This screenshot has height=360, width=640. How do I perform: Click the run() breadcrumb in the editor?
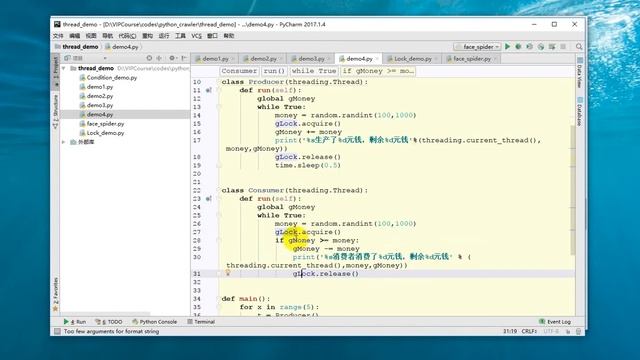tap(274, 71)
